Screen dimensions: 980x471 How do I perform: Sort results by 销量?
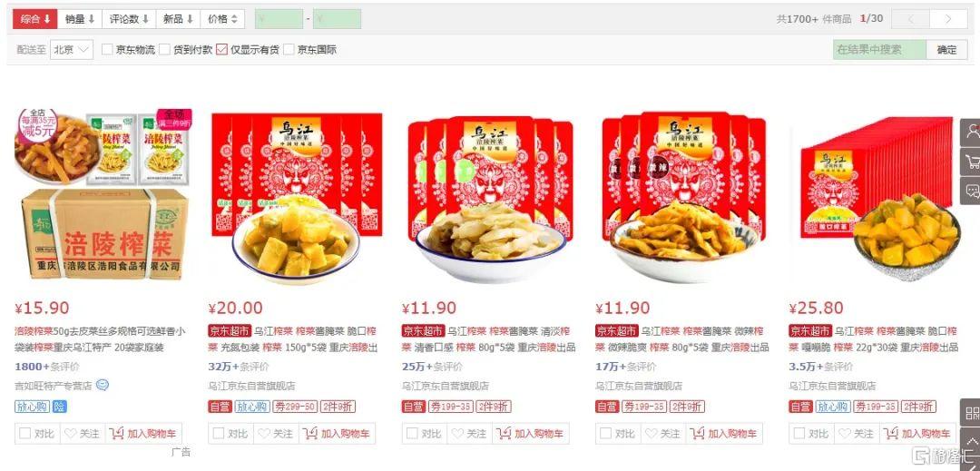click(79, 19)
